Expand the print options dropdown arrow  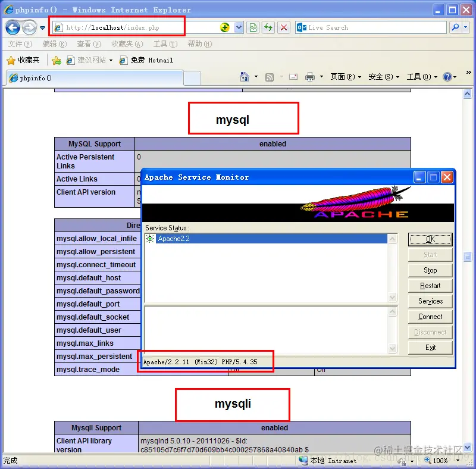(321, 77)
